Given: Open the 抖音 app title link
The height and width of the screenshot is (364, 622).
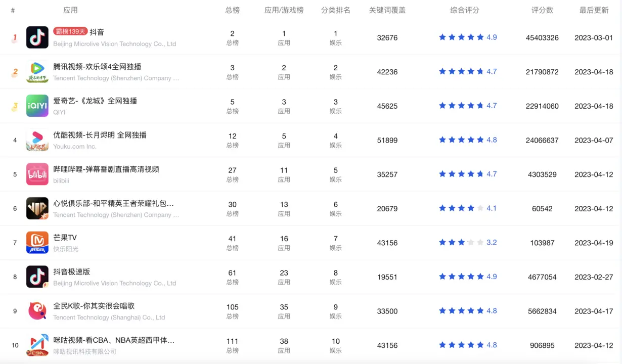Looking at the screenshot, I should (97, 32).
